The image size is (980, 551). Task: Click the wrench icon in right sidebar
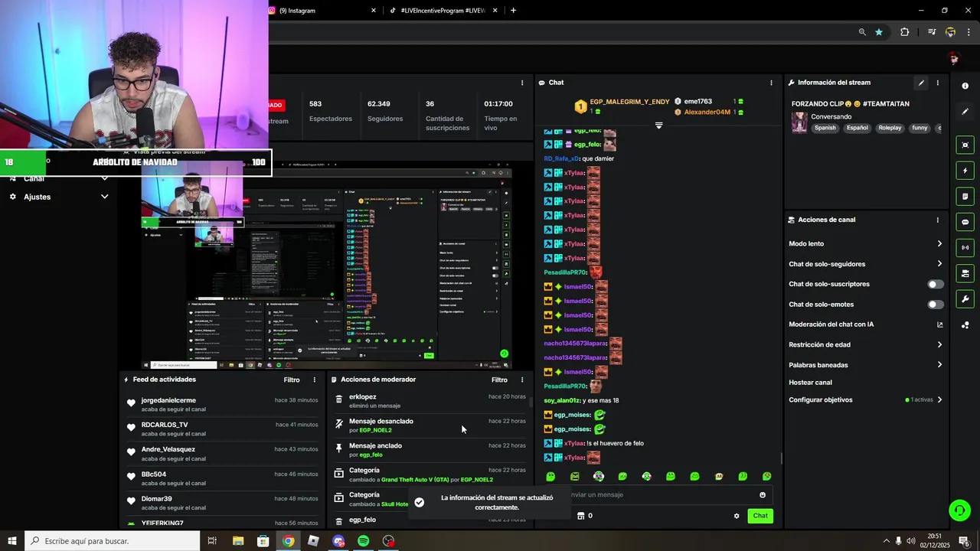pyautogui.click(x=965, y=299)
